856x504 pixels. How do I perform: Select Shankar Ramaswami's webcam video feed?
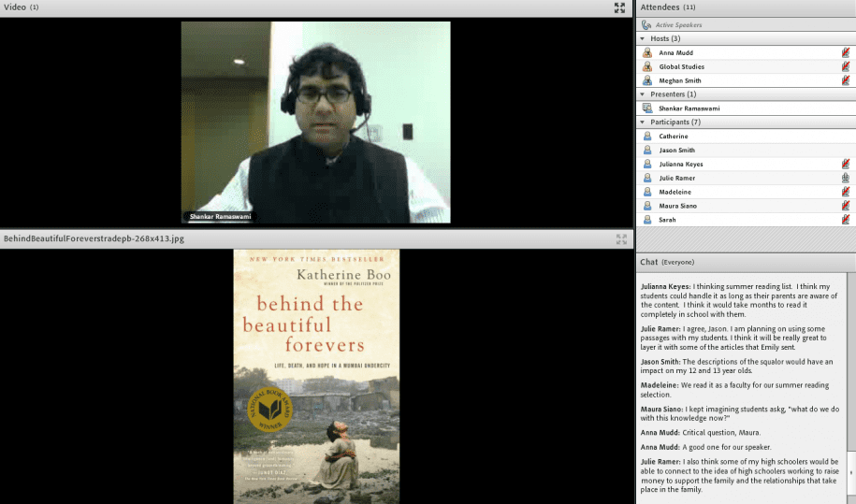pos(315,122)
